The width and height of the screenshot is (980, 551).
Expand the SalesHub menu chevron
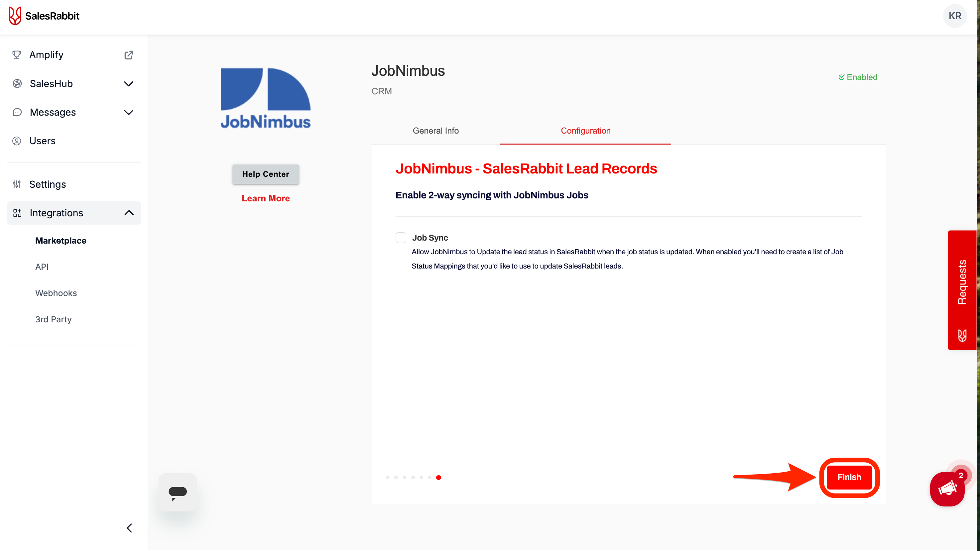129,84
